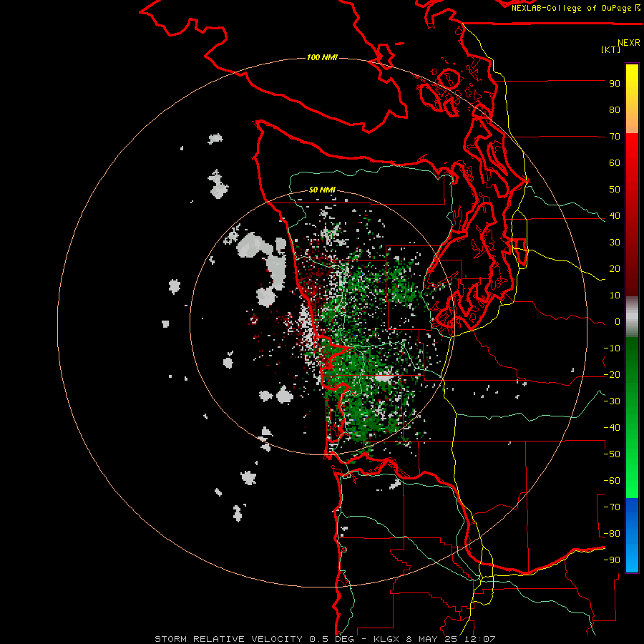Click the 80 value on velocity scale
644x644 pixels.
pos(615,110)
